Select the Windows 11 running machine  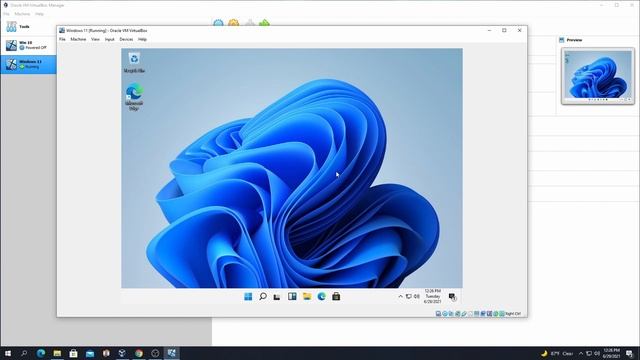tap(28, 64)
